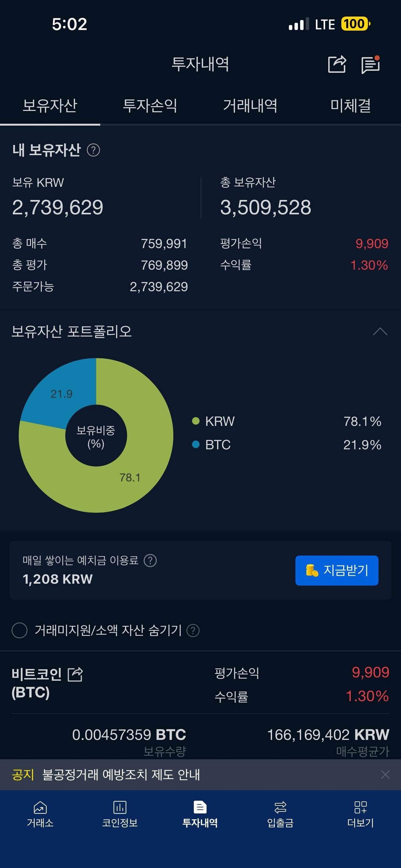The height and width of the screenshot is (868, 401).
Task: Open the help icon next to 내 보유자산
Action: tap(94, 150)
